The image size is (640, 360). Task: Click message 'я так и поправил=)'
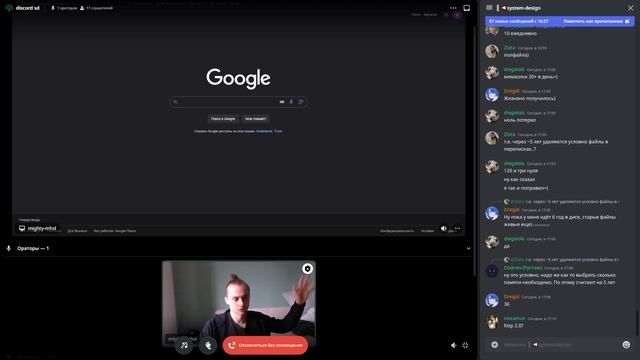[526, 188]
